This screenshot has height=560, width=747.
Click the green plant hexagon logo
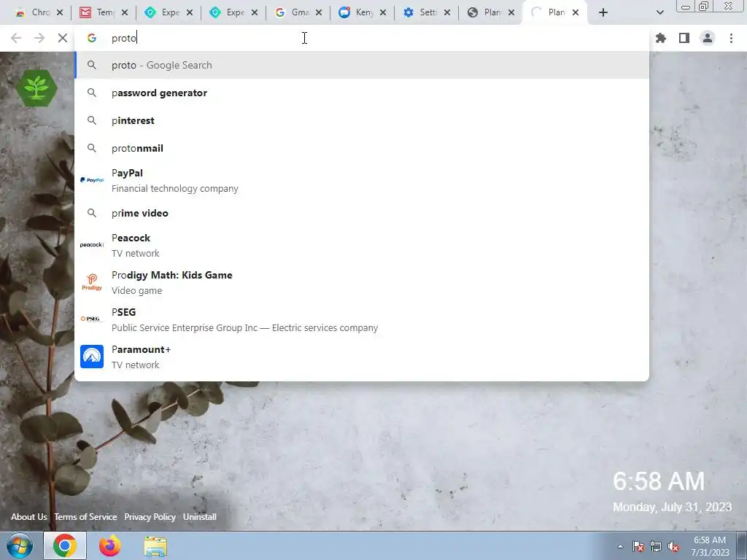click(x=36, y=88)
